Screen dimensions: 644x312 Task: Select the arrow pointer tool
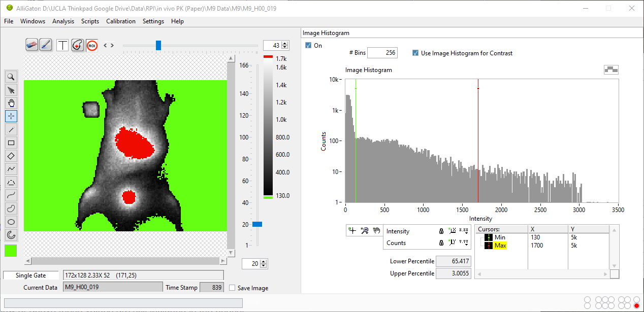click(11, 90)
